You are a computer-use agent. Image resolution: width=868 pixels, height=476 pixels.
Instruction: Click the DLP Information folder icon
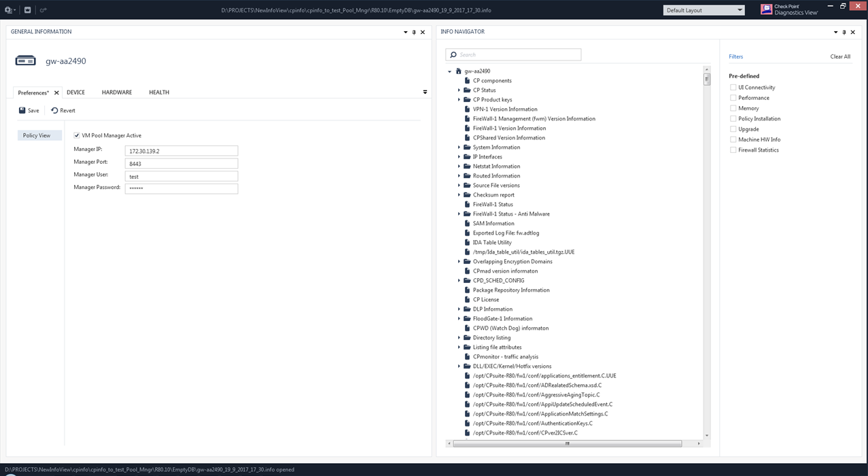coord(467,309)
